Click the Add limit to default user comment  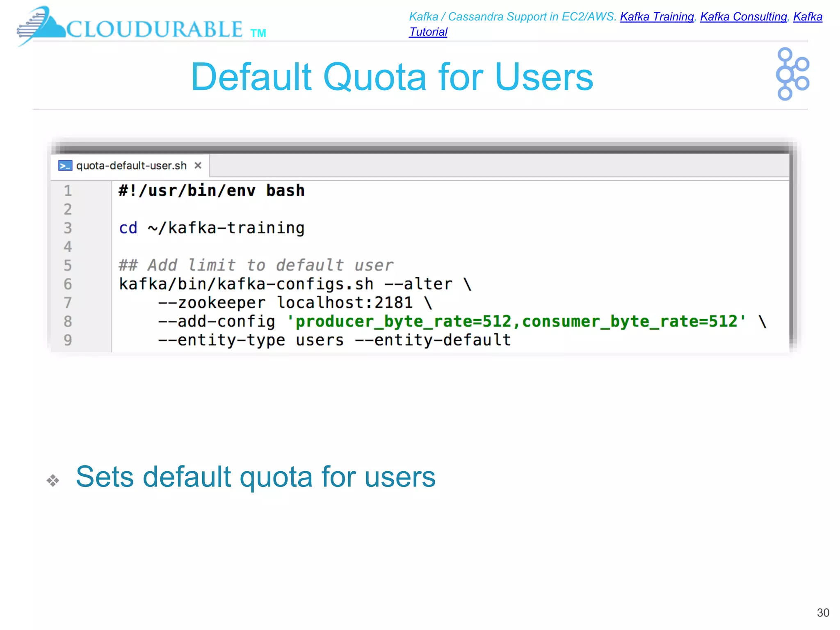pyautogui.click(x=256, y=265)
